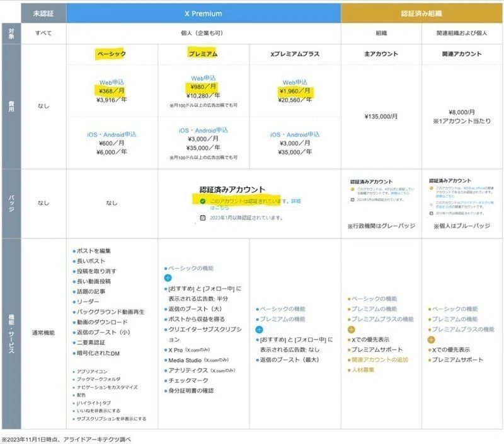The height and width of the screenshot is (444, 504).
Task: Click the highlighted ¥368/月 price
Action: (x=111, y=91)
